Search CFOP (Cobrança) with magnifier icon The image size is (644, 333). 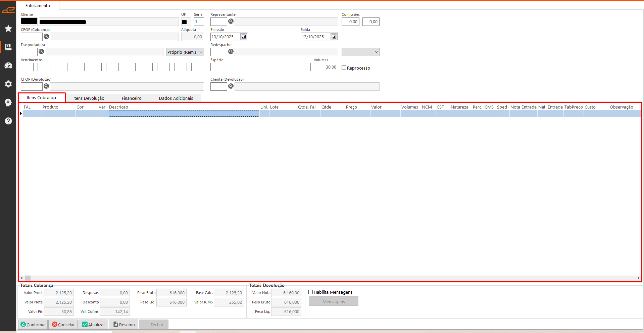tap(46, 36)
